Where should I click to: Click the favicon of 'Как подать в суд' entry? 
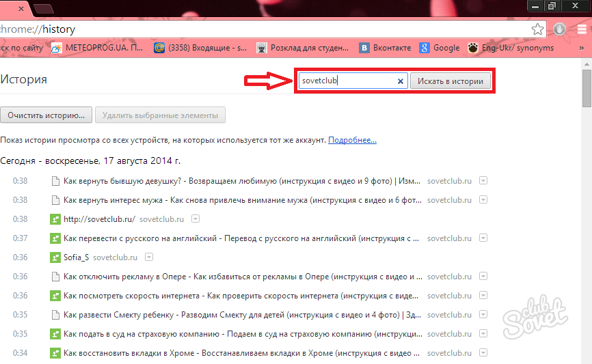pyautogui.click(x=55, y=334)
